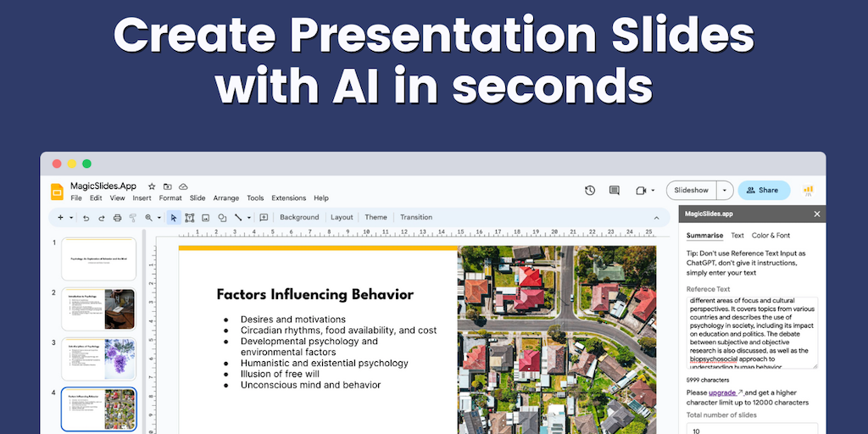Switch to the Color & Font tab
Image resolution: width=868 pixels, height=434 pixels.
771,236
